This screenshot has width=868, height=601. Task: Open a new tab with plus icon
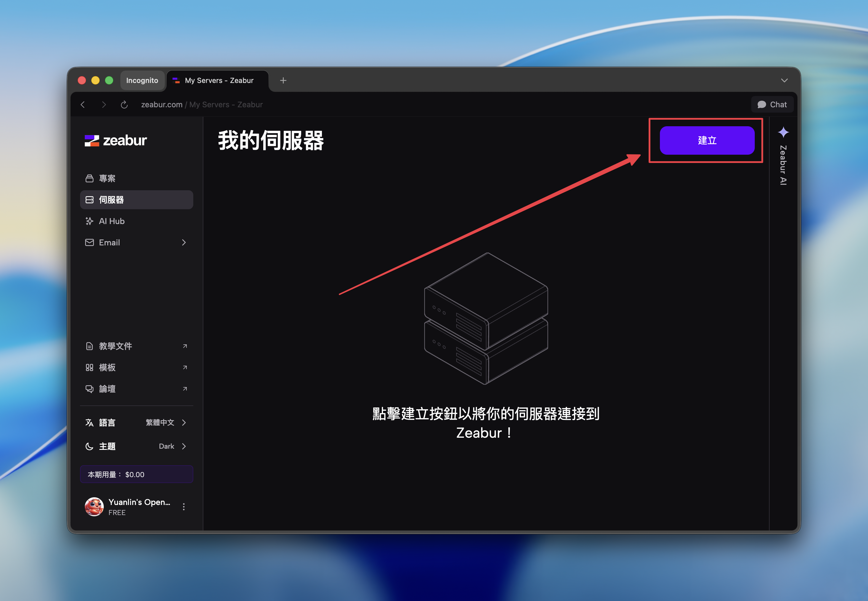click(283, 80)
